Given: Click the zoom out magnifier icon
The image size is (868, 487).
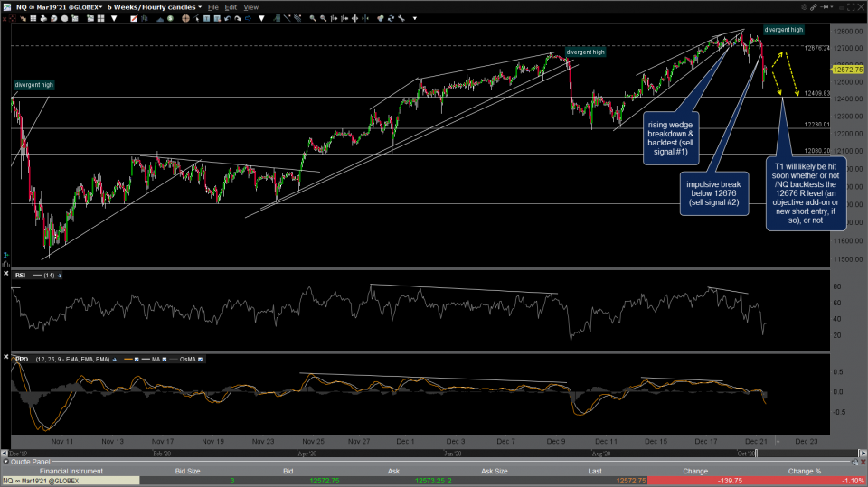Looking at the screenshot, I should click(324, 18).
